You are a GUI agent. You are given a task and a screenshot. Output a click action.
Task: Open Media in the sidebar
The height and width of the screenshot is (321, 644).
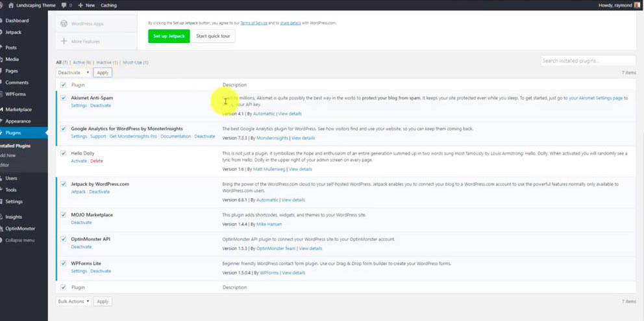(x=12, y=59)
